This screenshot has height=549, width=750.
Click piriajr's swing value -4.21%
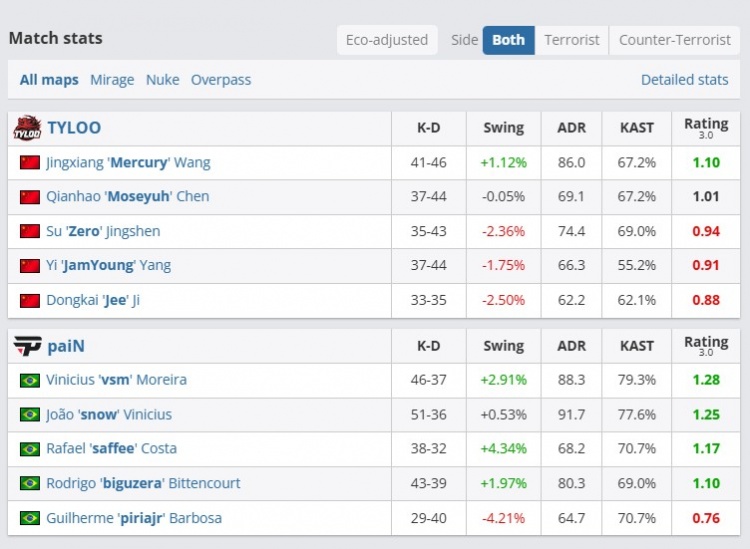click(x=504, y=518)
